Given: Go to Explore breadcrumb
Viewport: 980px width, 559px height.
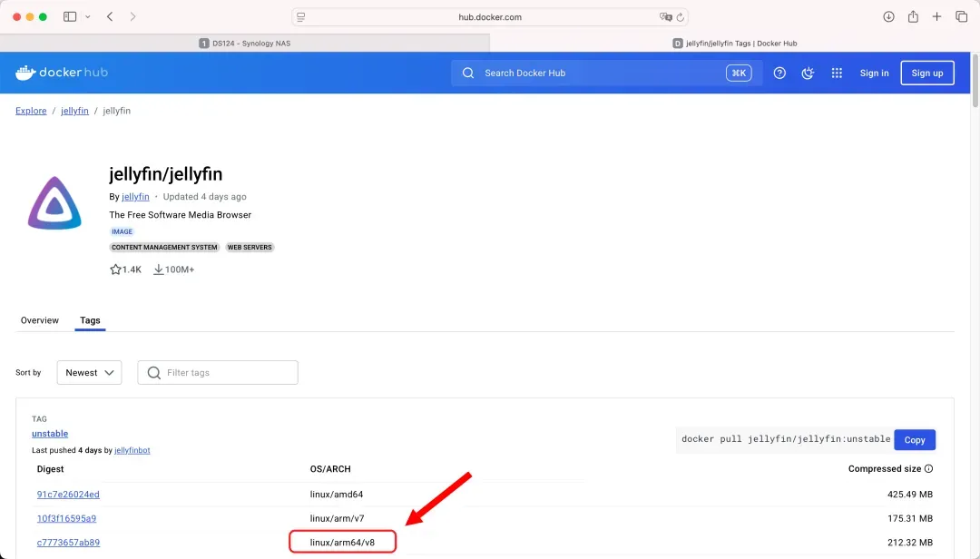Looking at the screenshot, I should click(x=31, y=111).
